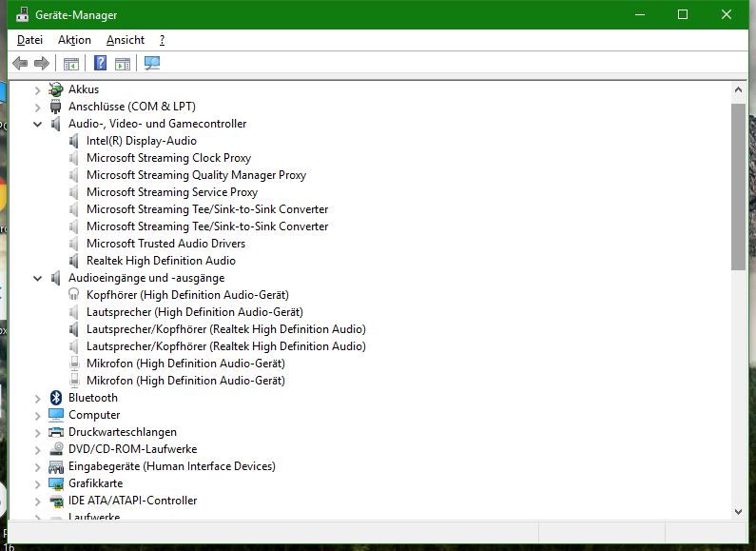This screenshot has width=756, height=551.
Task: Expand the Akkus node
Action: [38, 89]
